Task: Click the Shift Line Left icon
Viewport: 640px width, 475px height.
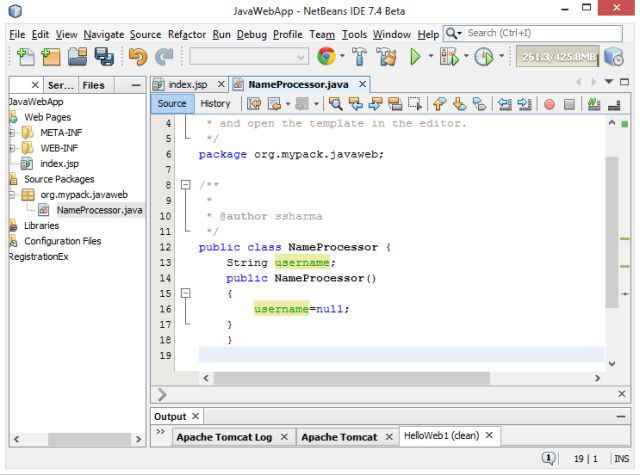Action: click(x=505, y=104)
